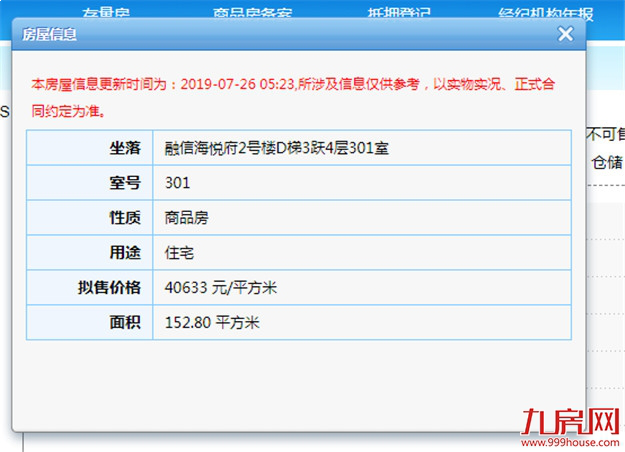The height and width of the screenshot is (452, 625).
Task: Select the 商品房 value cell
Action: [362, 218]
